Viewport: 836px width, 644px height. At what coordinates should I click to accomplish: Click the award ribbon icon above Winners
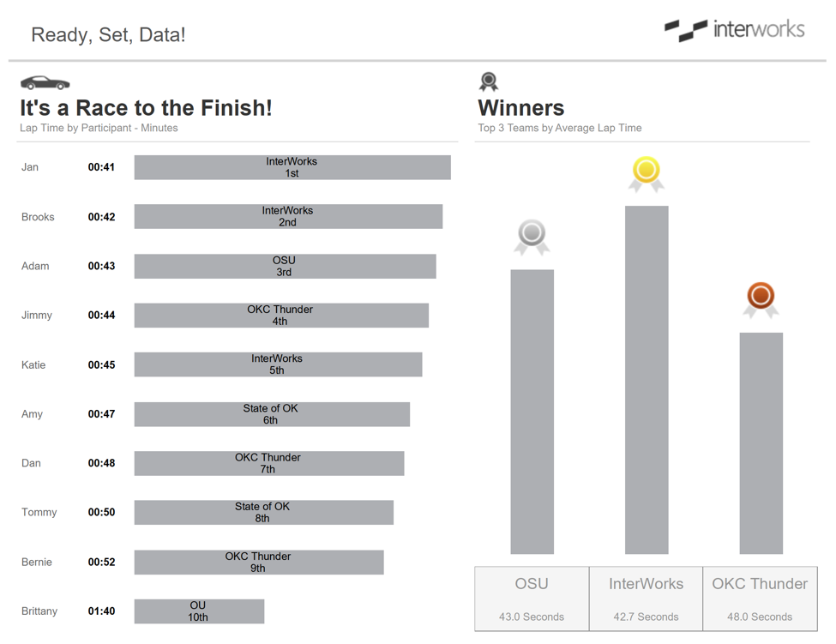pyautogui.click(x=489, y=81)
